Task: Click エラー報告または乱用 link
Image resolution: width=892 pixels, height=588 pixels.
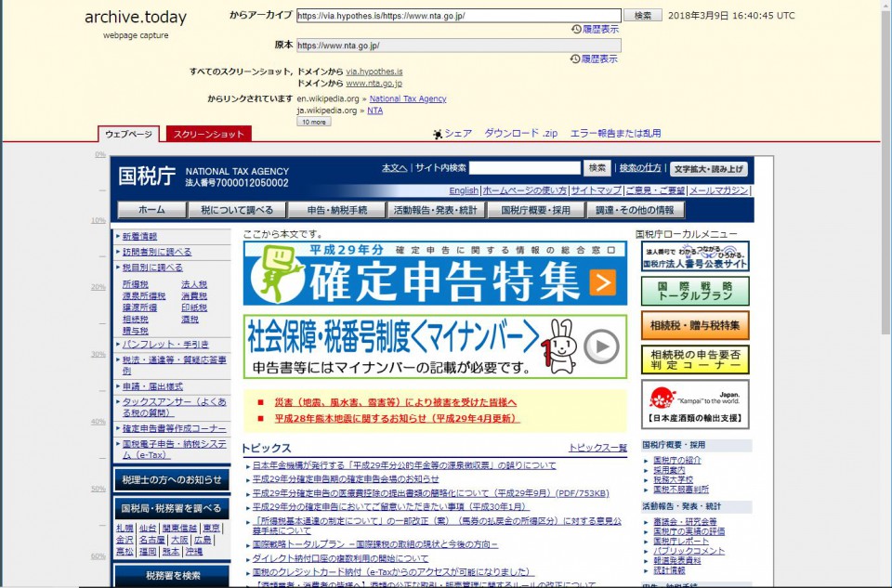Action: coord(615,133)
